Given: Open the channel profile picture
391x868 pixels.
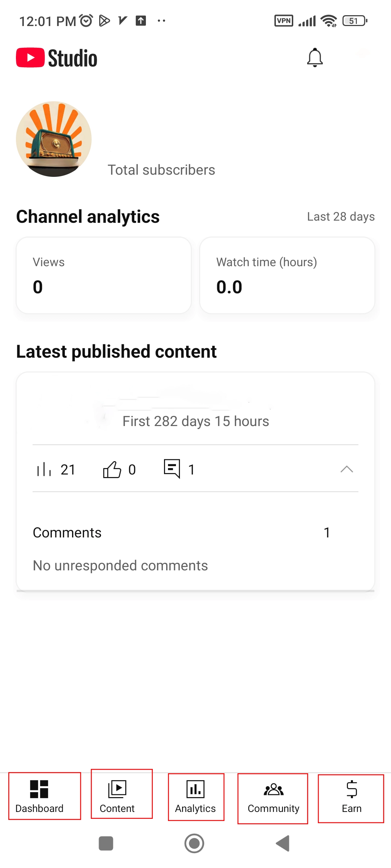Looking at the screenshot, I should point(54,139).
